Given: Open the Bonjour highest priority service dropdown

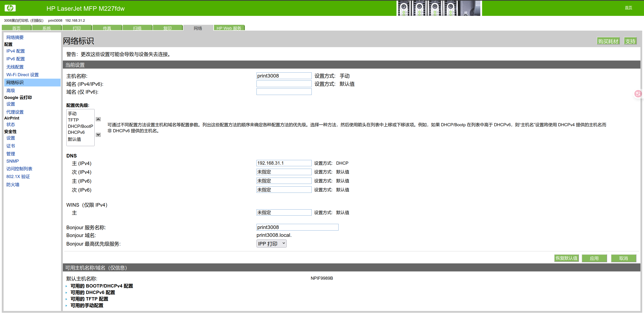Looking at the screenshot, I should 271,244.
